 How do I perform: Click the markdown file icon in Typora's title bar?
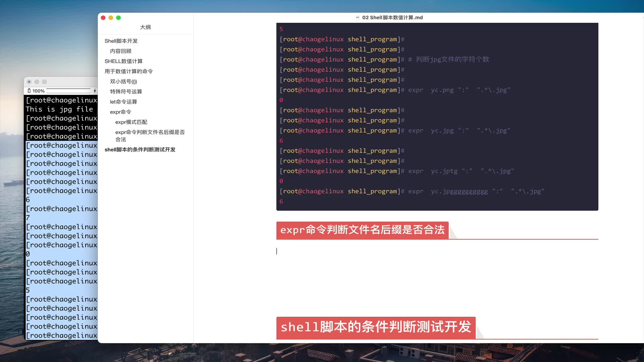[358, 17]
